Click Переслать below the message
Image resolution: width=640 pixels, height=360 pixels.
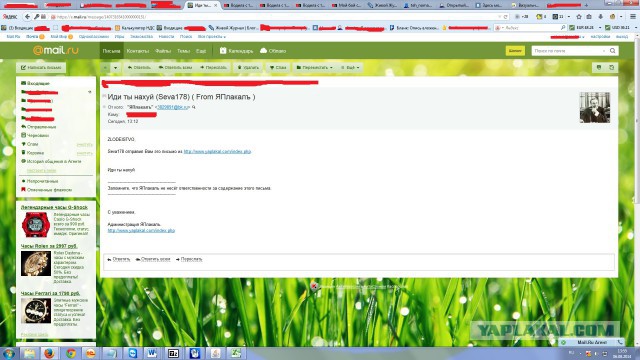[189, 259]
